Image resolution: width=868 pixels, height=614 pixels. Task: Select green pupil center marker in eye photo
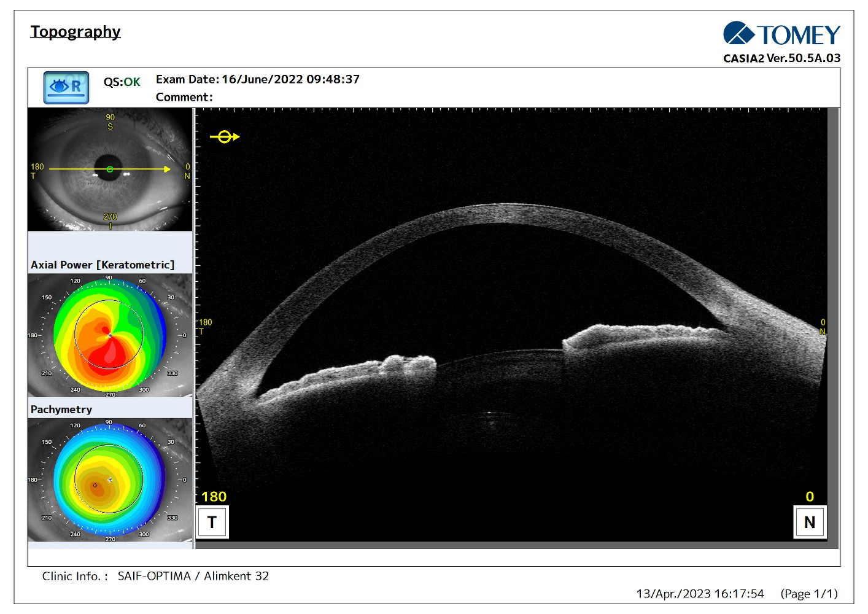(110, 169)
